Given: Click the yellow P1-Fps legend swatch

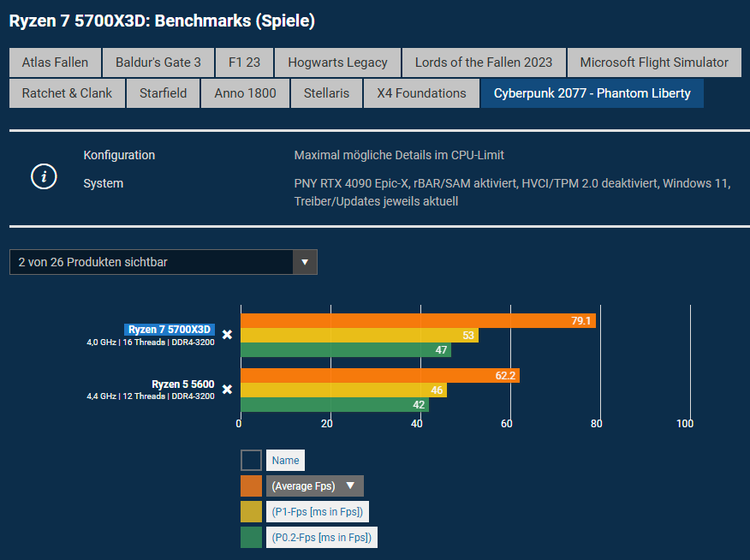Looking at the screenshot, I should [x=251, y=512].
